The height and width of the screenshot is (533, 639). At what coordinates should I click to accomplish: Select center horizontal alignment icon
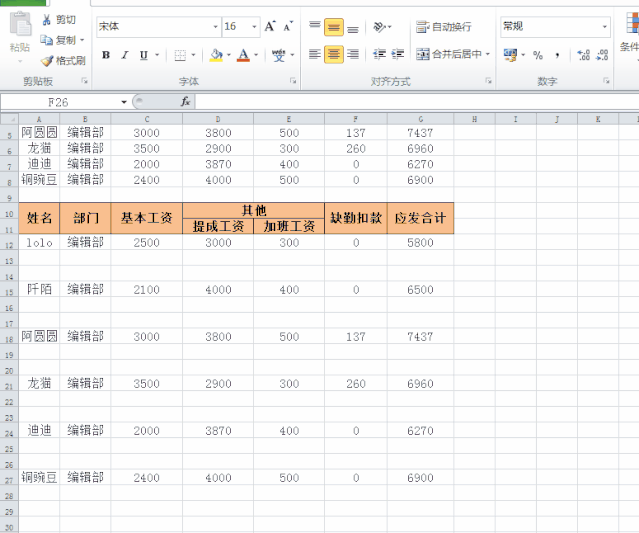334,55
